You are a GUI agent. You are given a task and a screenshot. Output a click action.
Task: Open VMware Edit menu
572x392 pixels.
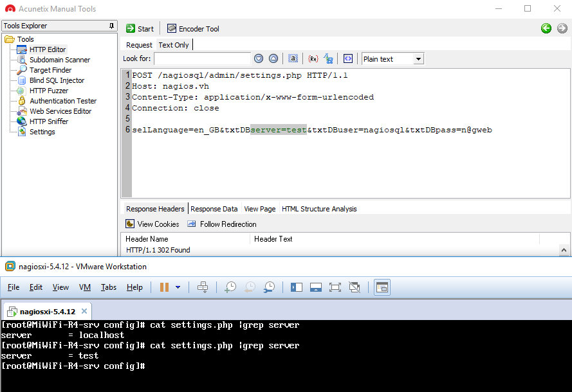pyautogui.click(x=36, y=287)
